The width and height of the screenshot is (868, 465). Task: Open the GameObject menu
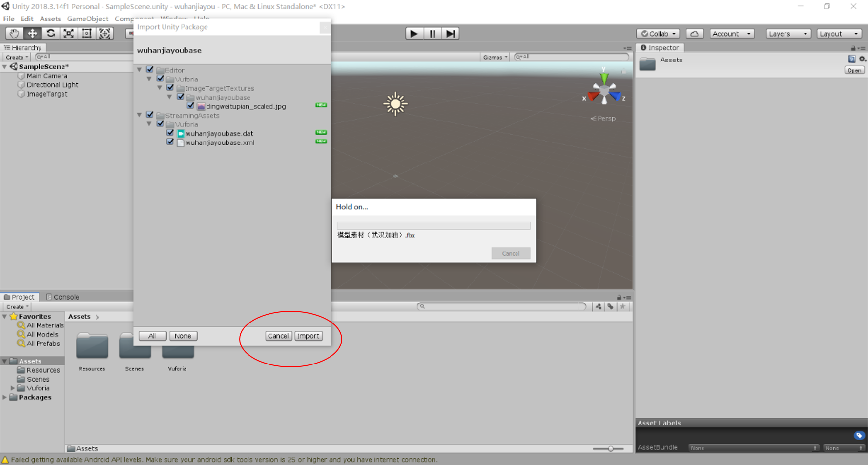tap(87, 19)
